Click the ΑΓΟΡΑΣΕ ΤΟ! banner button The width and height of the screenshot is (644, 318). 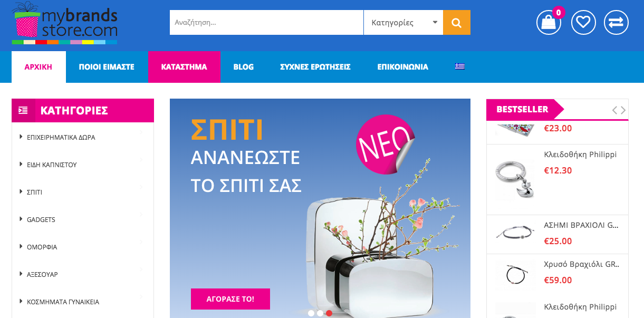pyautogui.click(x=230, y=299)
